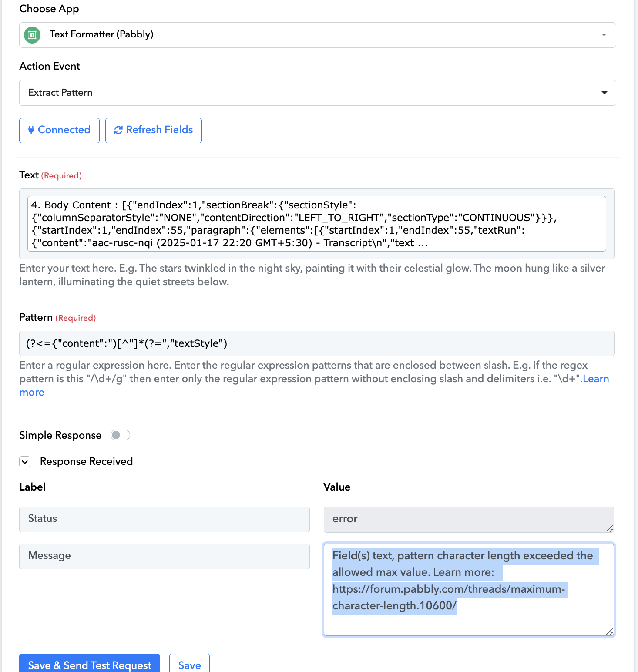The width and height of the screenshot is (638, 672).
Task: Click the Message value text area
Action: coord(469,590)
